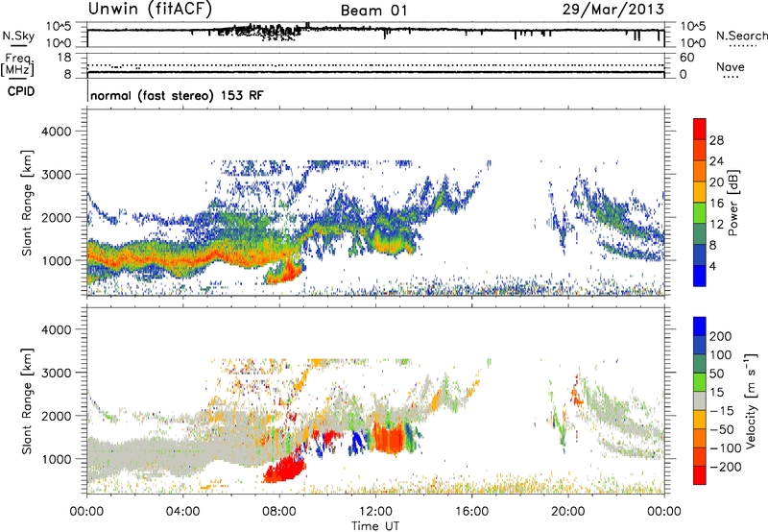
Task: Pick the red bottom velocity colorbar segment
Action: pos(700,475)
